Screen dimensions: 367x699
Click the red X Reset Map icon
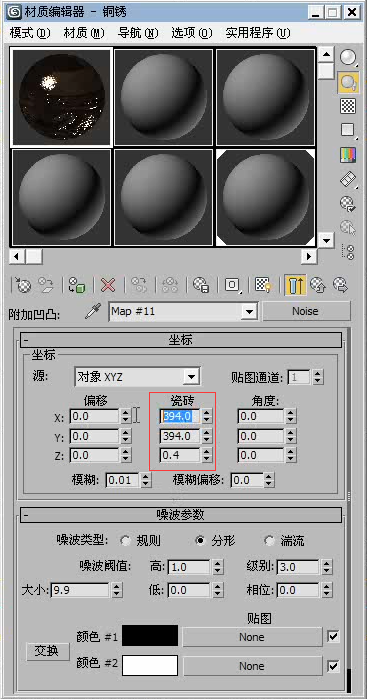pos(108,285)
